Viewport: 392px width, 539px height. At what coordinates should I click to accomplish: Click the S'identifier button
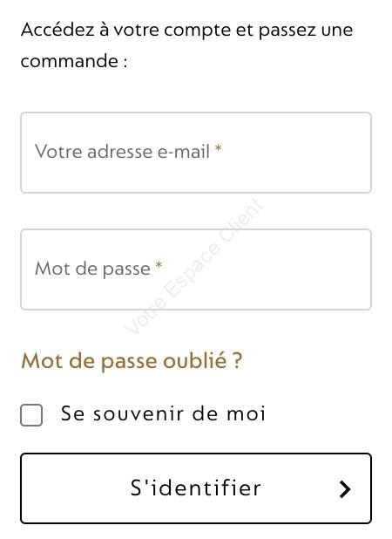coord(196,488)
